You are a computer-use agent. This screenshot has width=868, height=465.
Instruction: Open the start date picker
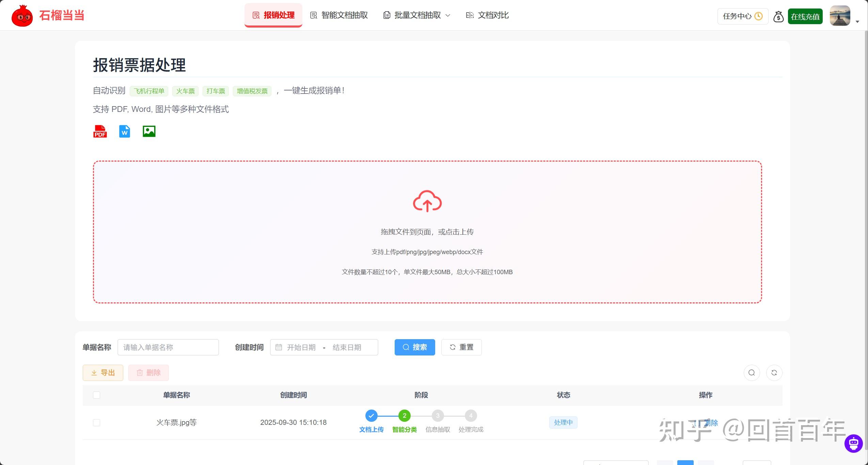[x=301, y=347]
